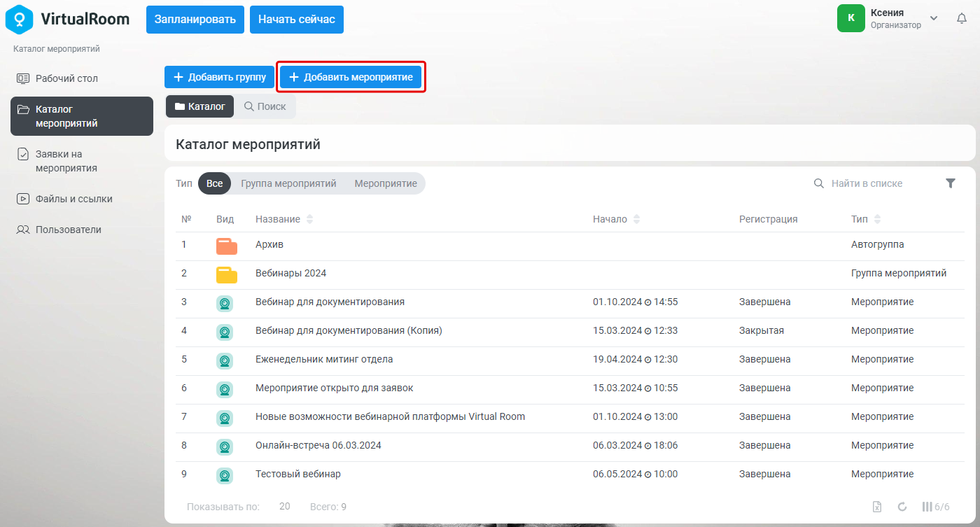Image resolution: width=980 pixels, height=527 pixels.
Task: Sort by Тип column arrows
Action: point(877,220)
